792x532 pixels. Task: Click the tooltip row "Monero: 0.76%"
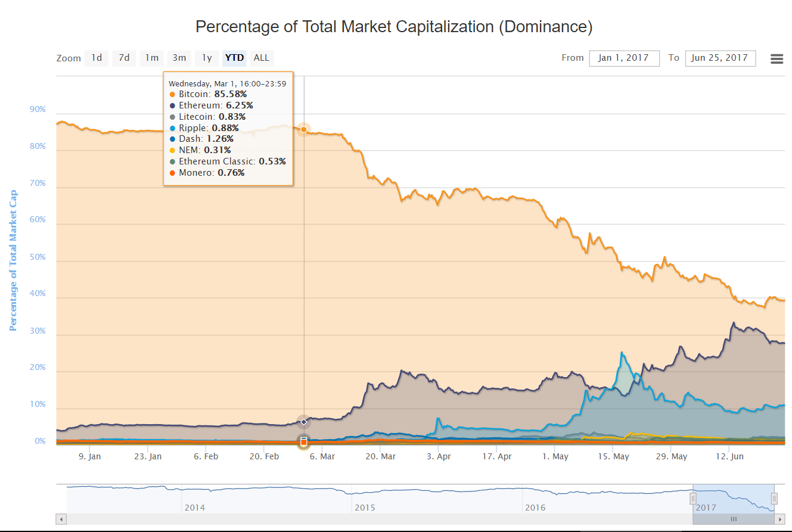(x=207, y=173)
